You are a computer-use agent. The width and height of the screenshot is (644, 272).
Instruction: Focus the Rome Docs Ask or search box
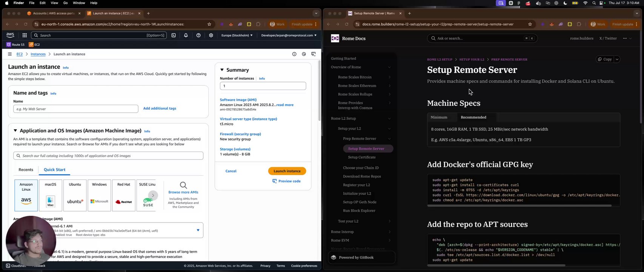[483, 38]
